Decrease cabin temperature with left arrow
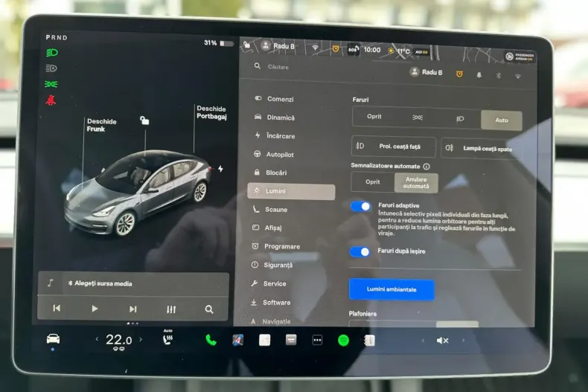The height and width of the screenshot is (392, 588). 97,339
